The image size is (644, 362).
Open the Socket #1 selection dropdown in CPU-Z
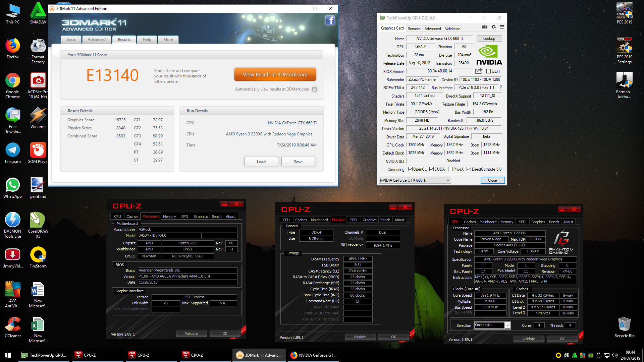pos(492,325)
